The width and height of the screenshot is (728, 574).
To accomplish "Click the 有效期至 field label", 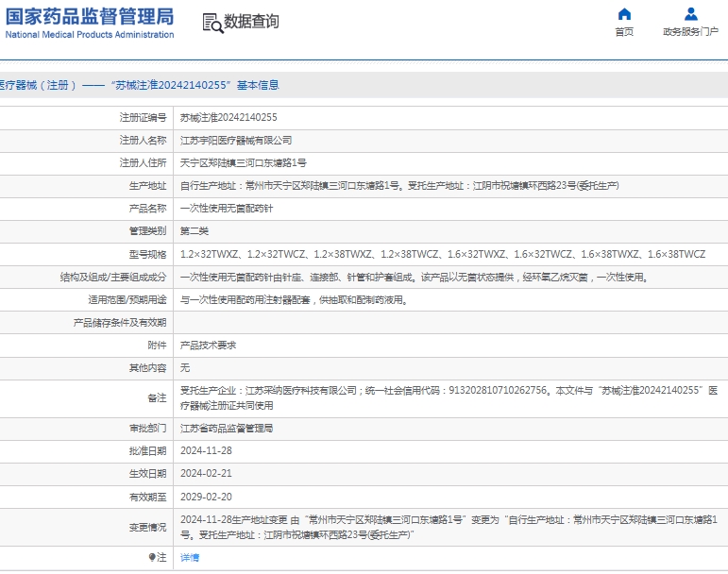I will [x=147, y=497].
